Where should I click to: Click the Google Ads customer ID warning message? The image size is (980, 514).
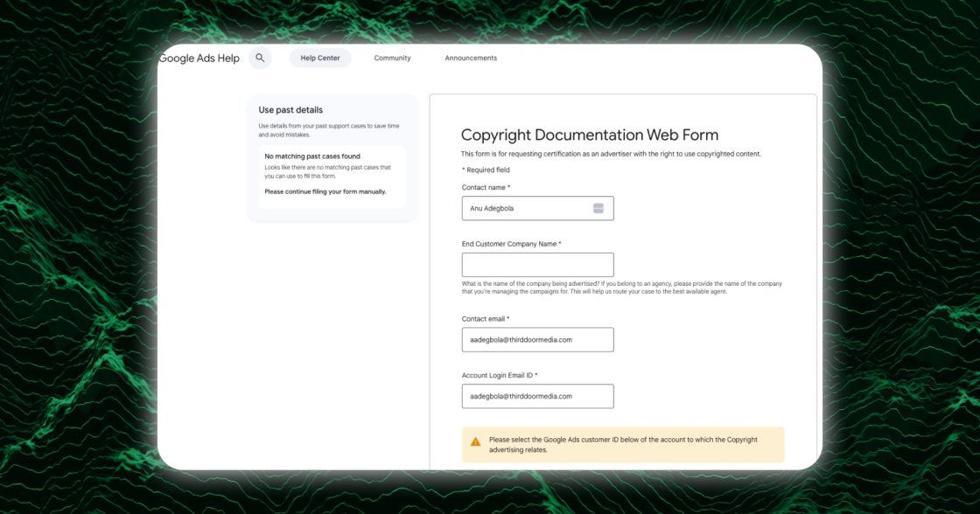[623, 445]
